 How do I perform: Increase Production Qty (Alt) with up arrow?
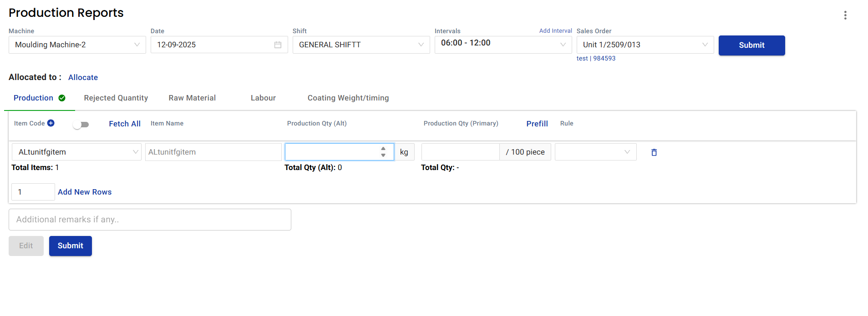click(383, 149)
